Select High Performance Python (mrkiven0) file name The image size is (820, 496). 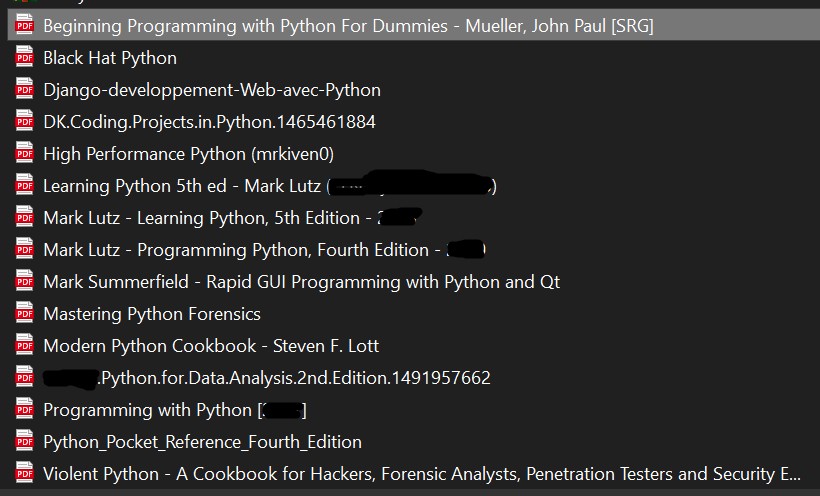[x=189, y=154]
